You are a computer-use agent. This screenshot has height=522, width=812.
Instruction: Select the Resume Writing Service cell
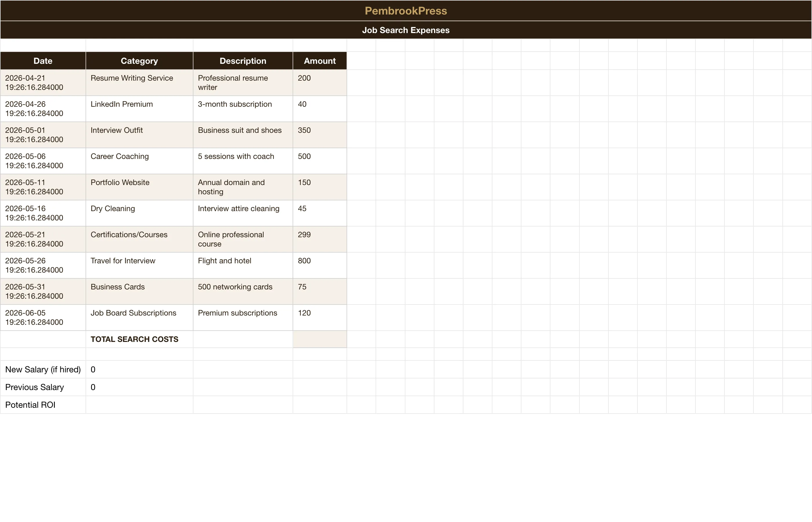point(139,83)
